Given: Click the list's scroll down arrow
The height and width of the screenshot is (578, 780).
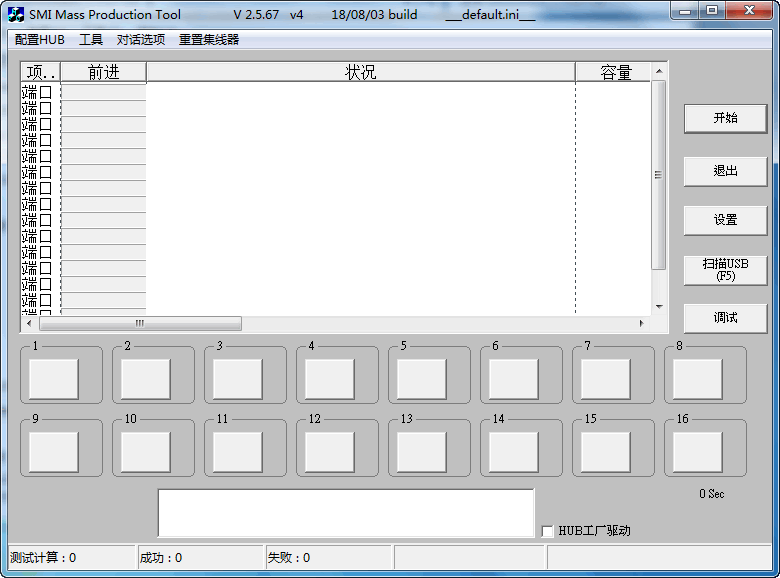Looking at the screenshot, I should click(658, 307).
